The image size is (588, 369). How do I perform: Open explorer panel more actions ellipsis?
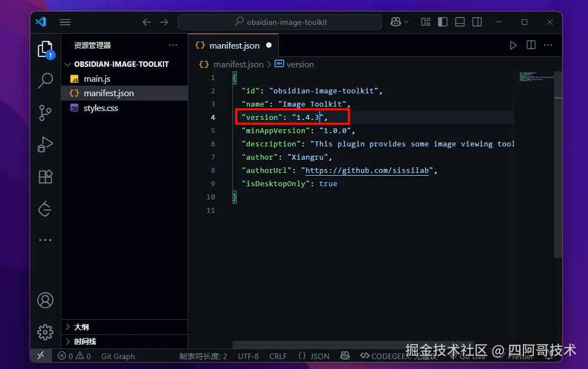tap(173, 45)
